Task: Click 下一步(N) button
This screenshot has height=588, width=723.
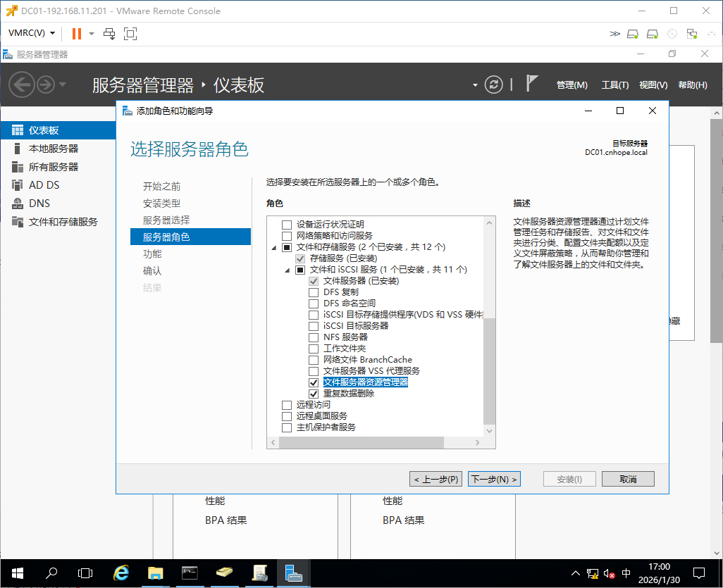Action: tap(494, 480)
